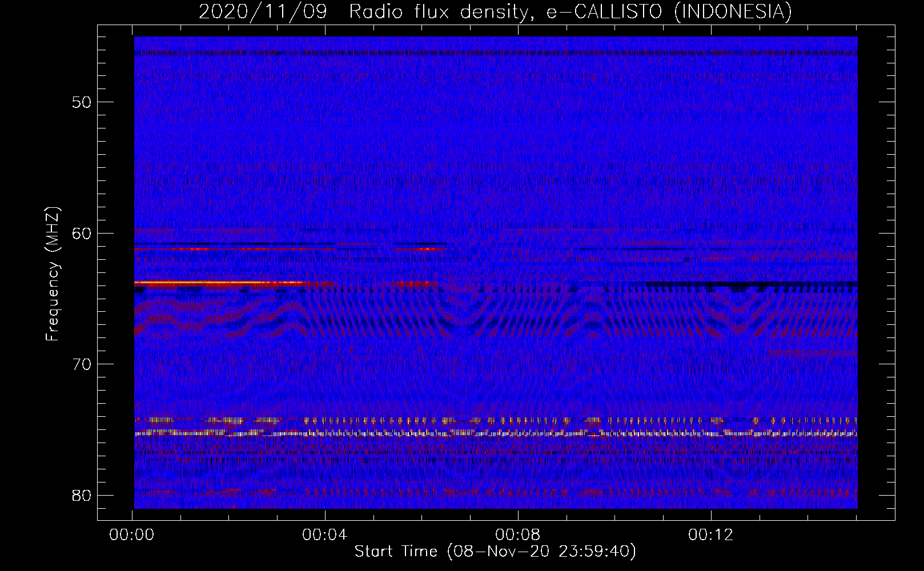The width and height of the screenshot is (924, 571).
Task: Click the 50 MHz frequency tick label
Action: [82, 102]
